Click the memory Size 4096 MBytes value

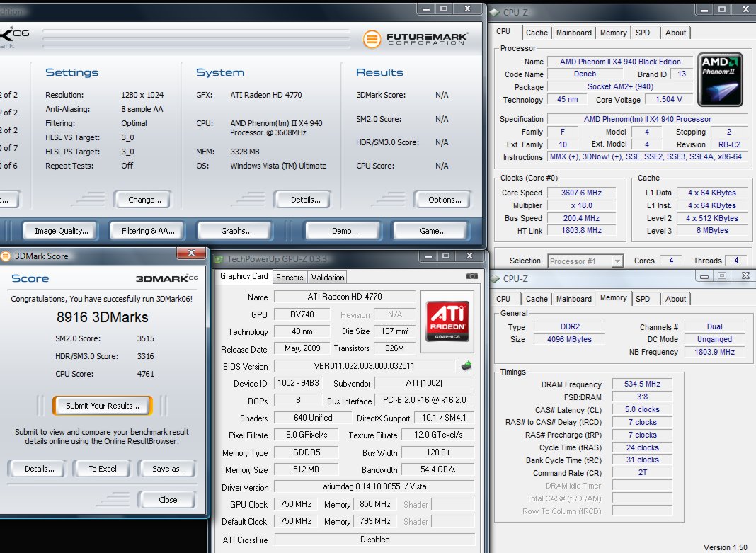click(569, 339)
